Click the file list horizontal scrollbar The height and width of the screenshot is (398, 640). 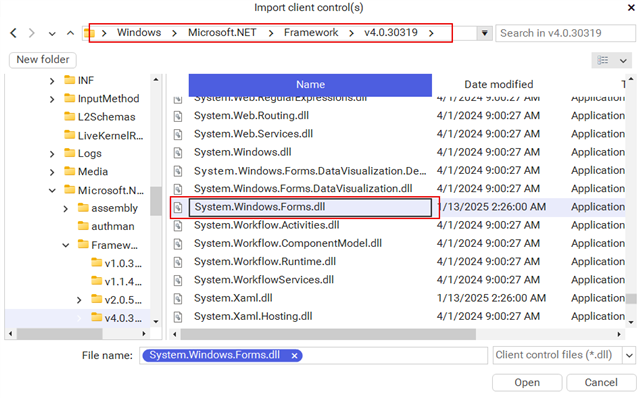(328, 334)
